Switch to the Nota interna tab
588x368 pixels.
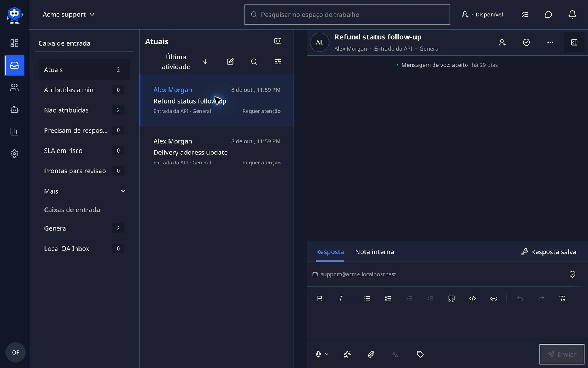coord(374,252)
